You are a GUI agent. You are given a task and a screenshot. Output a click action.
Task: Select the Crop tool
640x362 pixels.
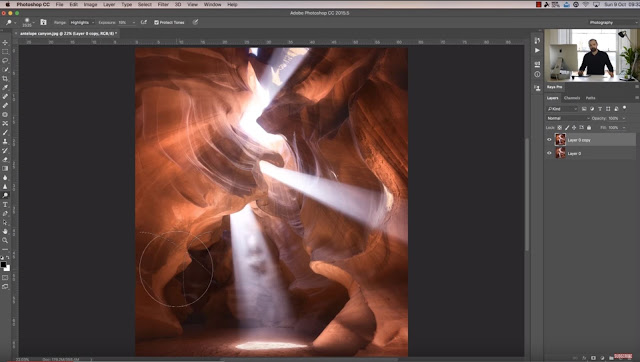[x=5, y=78]
